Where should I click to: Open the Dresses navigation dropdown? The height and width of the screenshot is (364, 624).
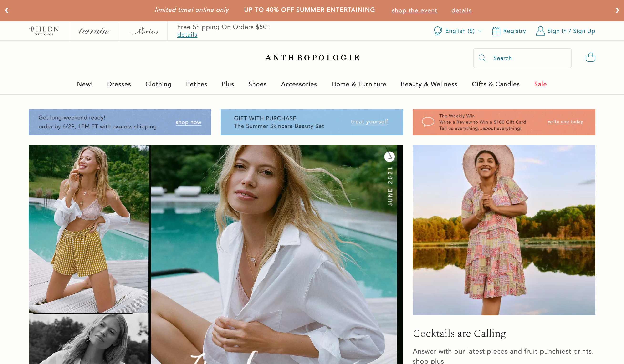[x=119, y=84]
